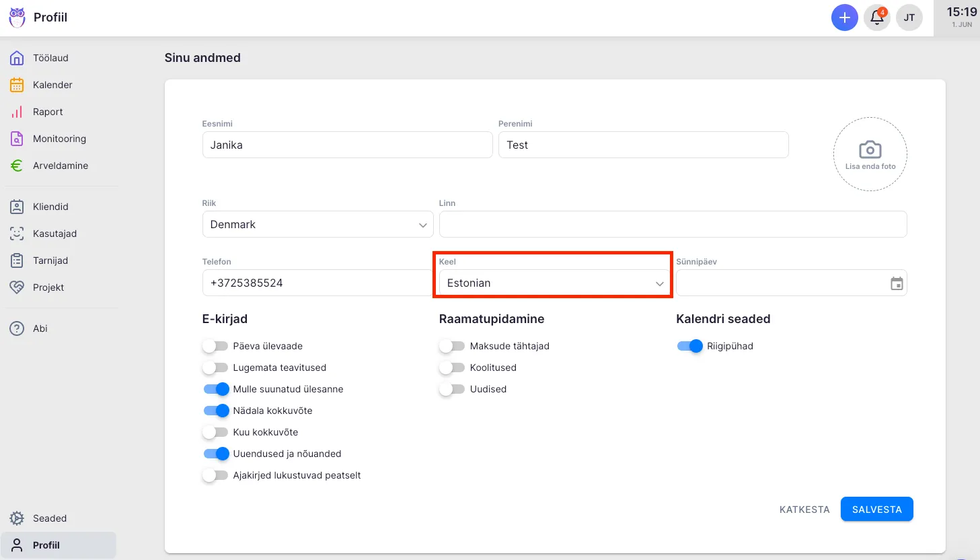The width and height of the screenshot is (980, 560).
Task: Click the Abi help question icon
Action: click(x=17, y=328)
